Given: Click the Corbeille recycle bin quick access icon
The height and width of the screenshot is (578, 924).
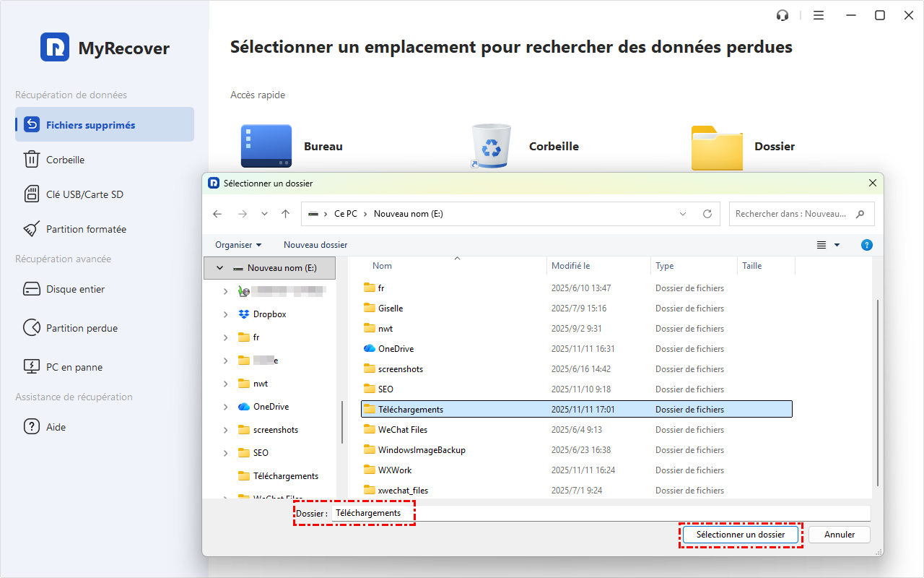Looking at the screenshot, I should [491, 146].
